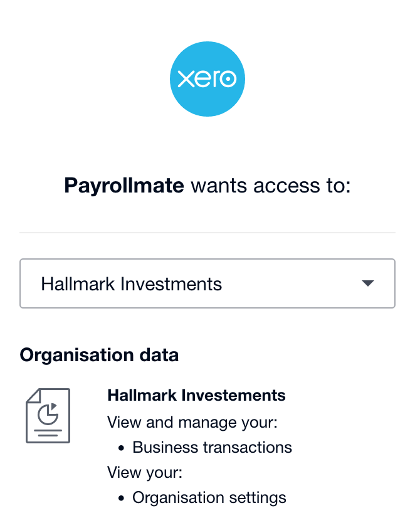Image resolution: width=420 pixels, height=528 pixels.
Task: Click the horizontal divider under the heading
Action: pos(207,233)
